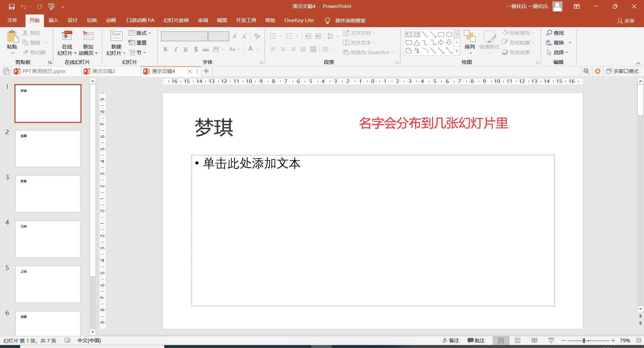Image resolution: width=644 pixels, height=348 pixels.
Task: Open the font size dropdown
Action: click(x=226, y=36)
